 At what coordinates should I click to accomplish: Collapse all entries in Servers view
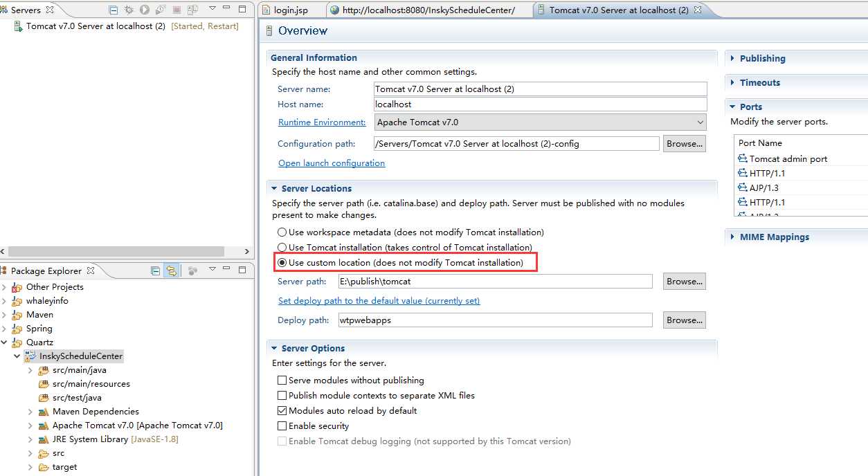(114, 10)
